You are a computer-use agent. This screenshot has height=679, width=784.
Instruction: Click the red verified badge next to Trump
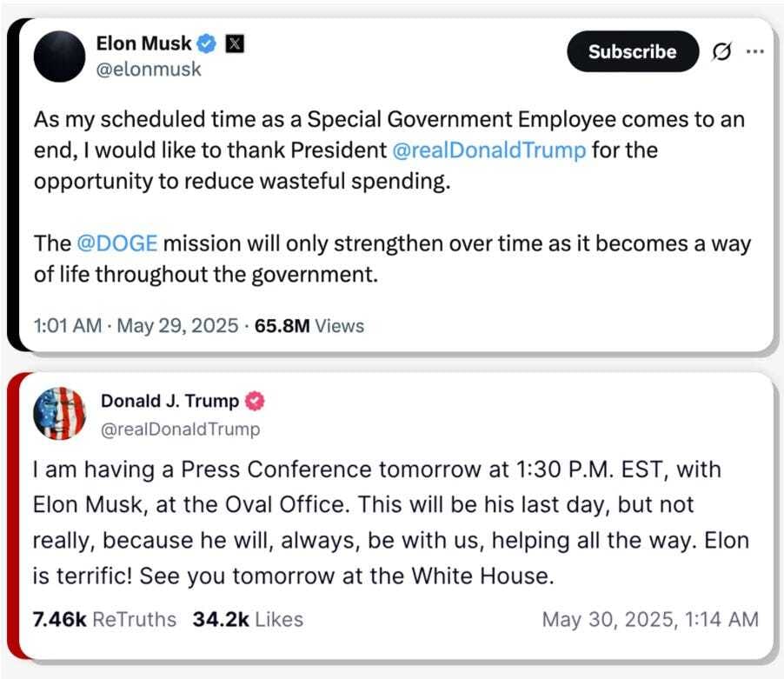(256, 401)
